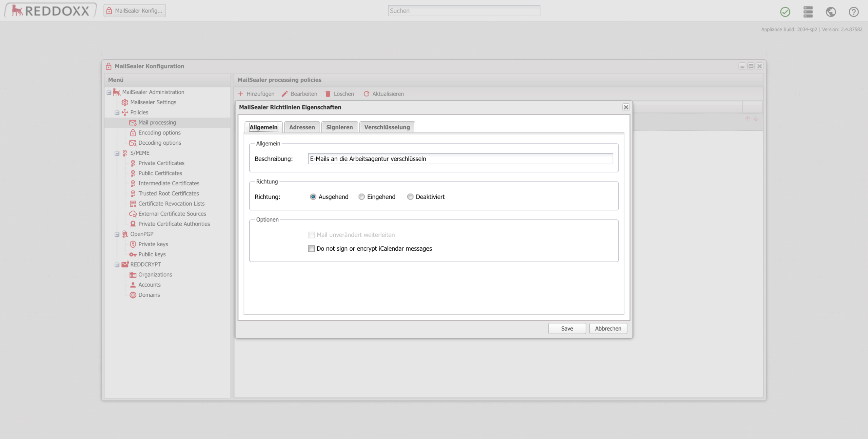Click the Mail processing envelope icon
Screen dimensions: 868x439
[x=133, y=122]
